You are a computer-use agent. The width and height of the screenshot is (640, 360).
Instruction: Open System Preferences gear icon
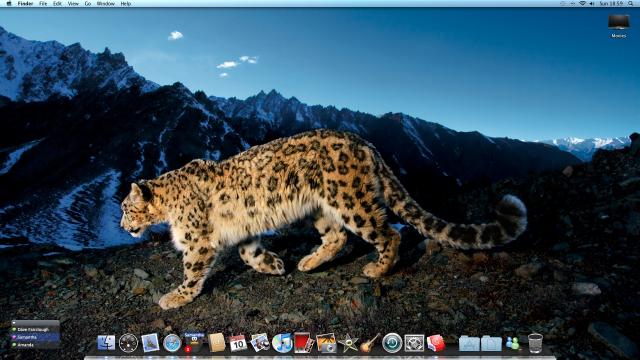point(414,342)
